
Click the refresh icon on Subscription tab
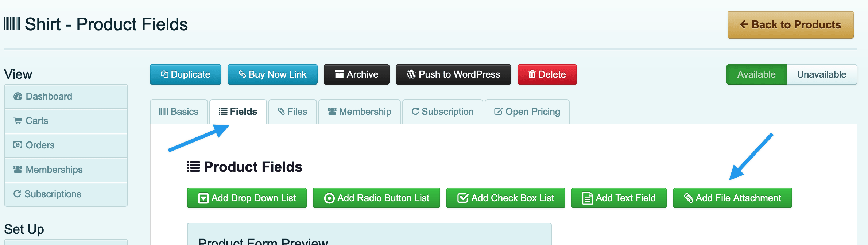tap(415, 111)
